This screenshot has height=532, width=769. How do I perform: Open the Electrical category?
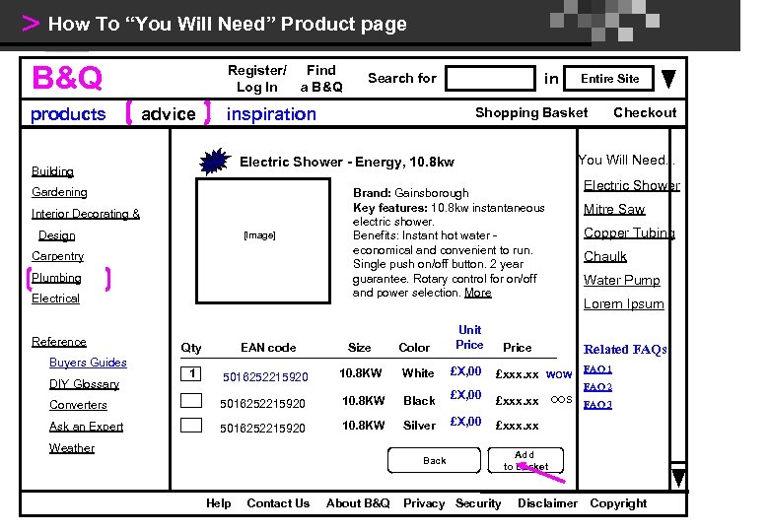[x=55, y=299]
